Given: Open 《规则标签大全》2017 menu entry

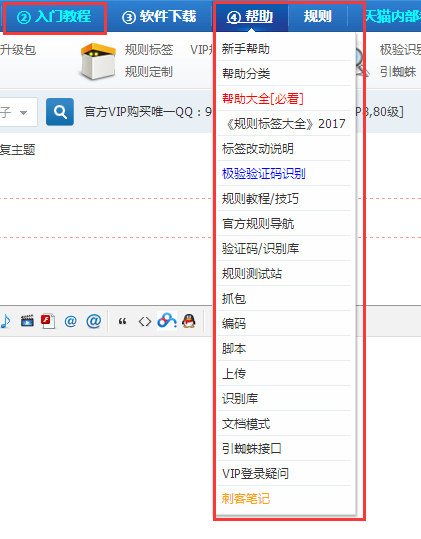Looking at the screenshot, I should (x=284, y=124).
